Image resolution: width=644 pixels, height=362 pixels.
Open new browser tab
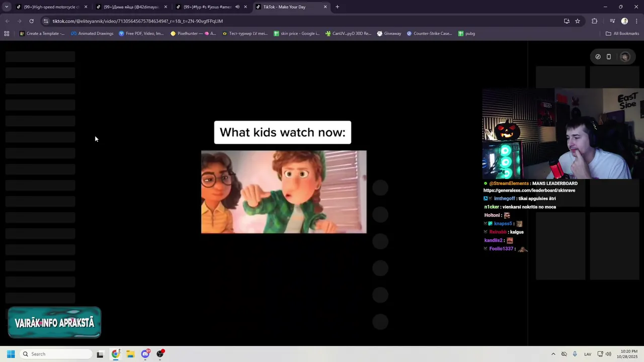337,7
